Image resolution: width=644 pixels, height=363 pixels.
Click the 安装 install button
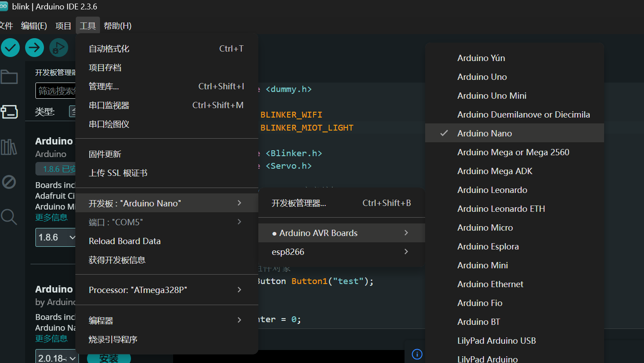click(109, 358)
